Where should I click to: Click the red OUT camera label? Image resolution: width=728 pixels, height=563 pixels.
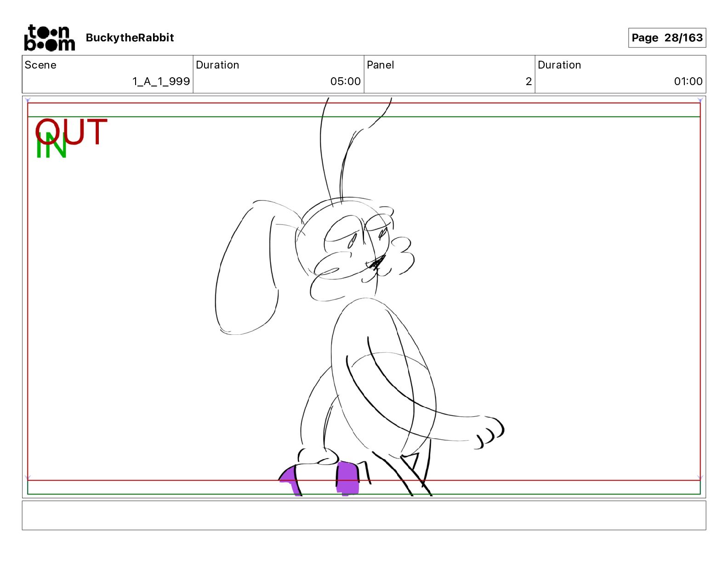click(71, 132)
